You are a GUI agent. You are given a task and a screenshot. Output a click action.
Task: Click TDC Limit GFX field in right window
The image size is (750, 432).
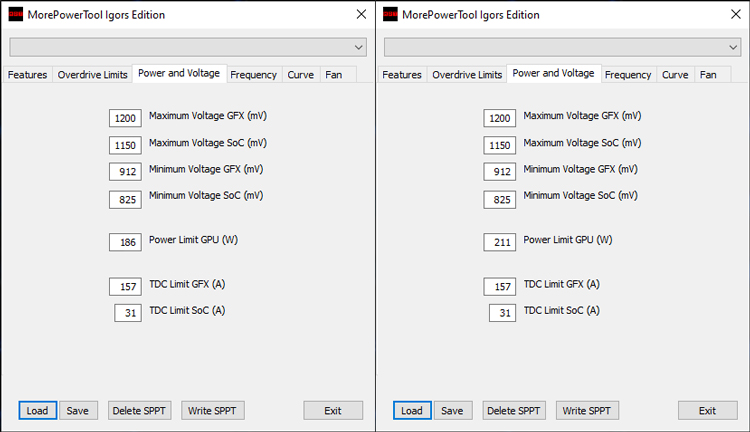tap(500, 287)
